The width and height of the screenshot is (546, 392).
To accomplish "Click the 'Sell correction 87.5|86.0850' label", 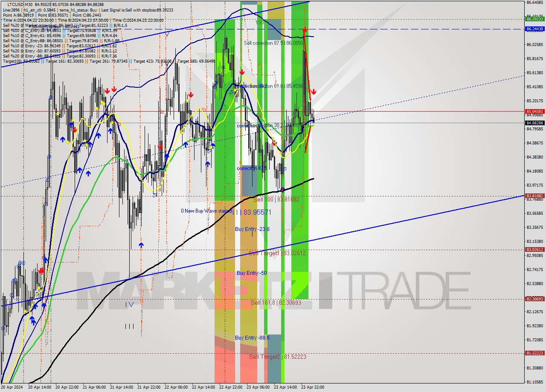I will (273, 43).
